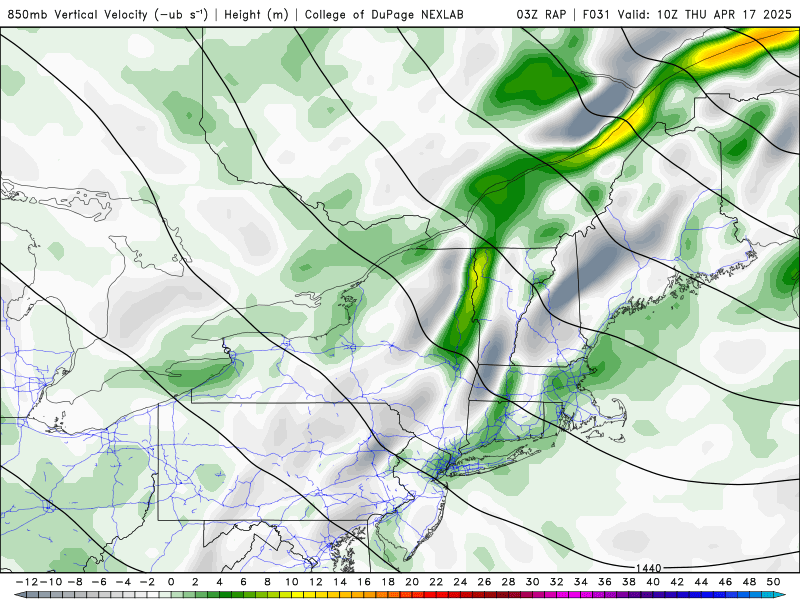
Task: Click the '0' value on the color scale
Action: 171,582
